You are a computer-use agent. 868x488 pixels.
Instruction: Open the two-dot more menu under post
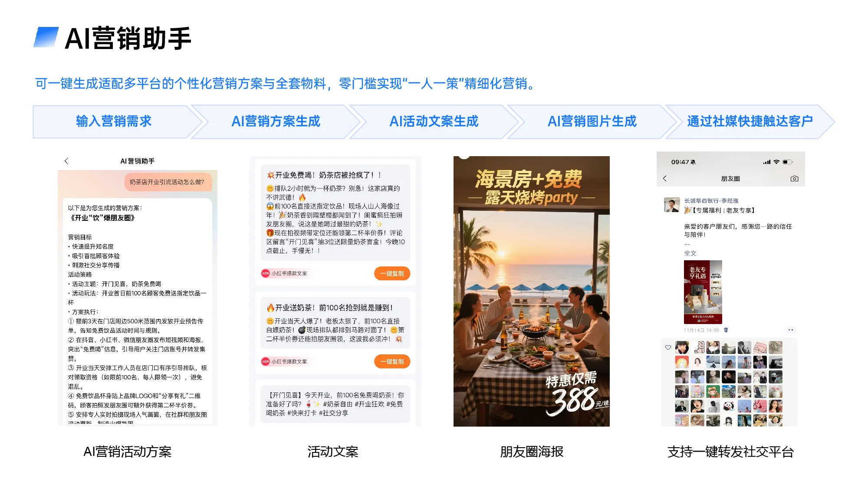[x=791, y=330]
